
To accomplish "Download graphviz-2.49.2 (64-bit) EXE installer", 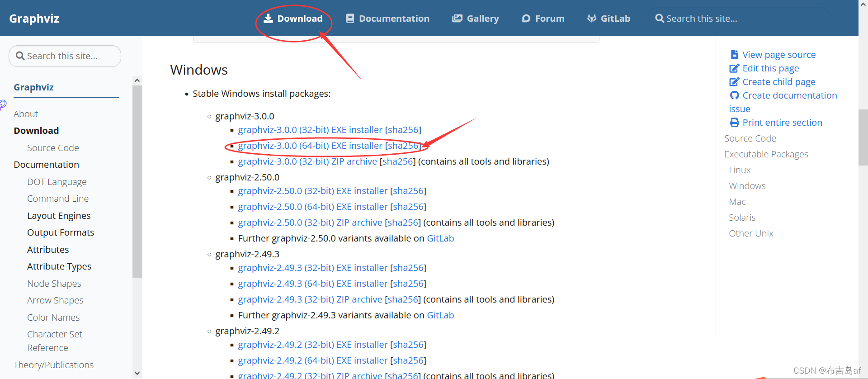I will [x=313, y=360].
